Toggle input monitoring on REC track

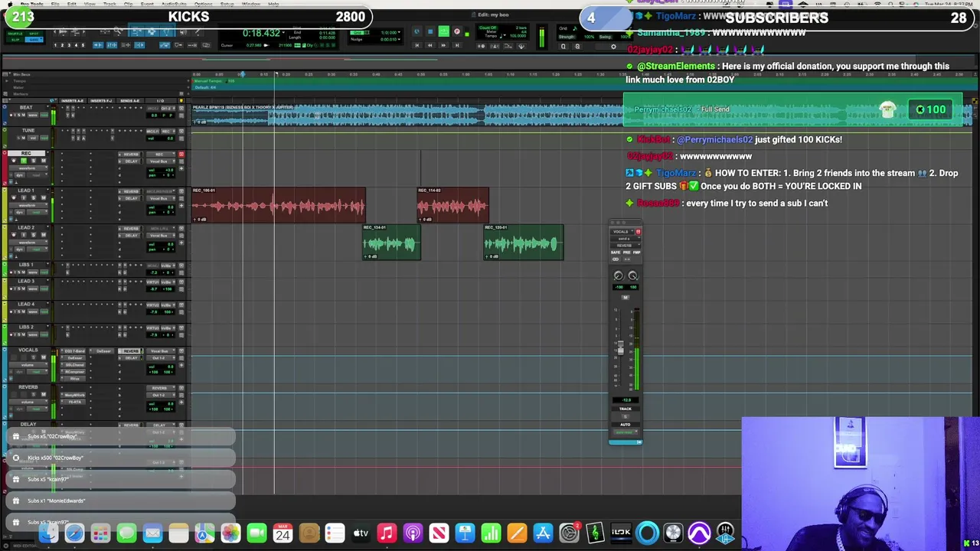pos(24,161)
